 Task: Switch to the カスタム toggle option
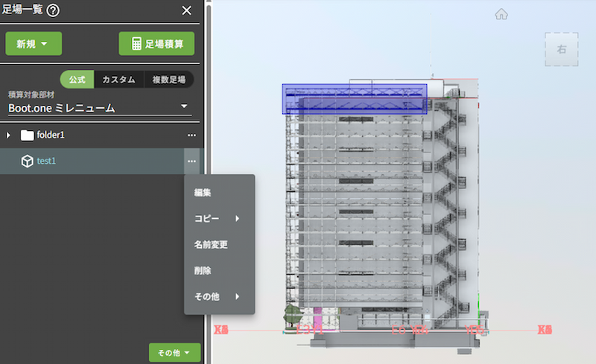coord(119,80)
